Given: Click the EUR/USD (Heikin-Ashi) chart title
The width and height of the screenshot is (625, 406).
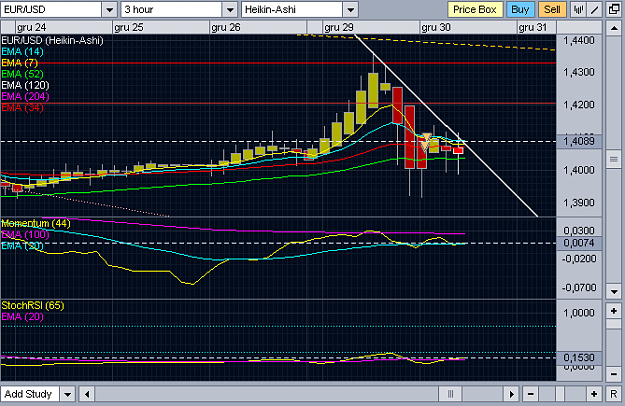Looking at the screenshot, I should [52, 41].
